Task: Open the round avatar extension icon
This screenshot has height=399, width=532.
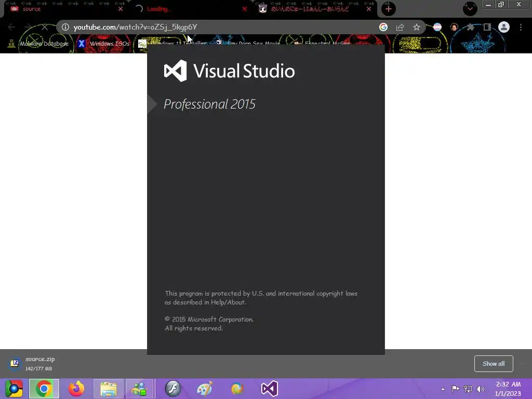Action: [x=454, y=27]
